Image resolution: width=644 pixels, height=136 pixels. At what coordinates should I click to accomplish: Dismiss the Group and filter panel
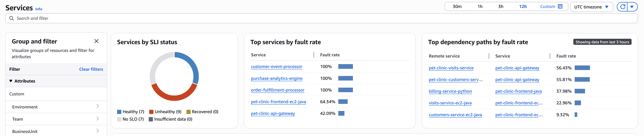(97, 41)
